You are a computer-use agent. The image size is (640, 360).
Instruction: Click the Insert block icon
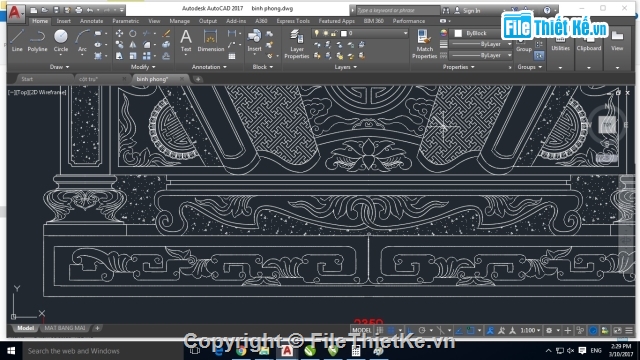pos(254,40)
